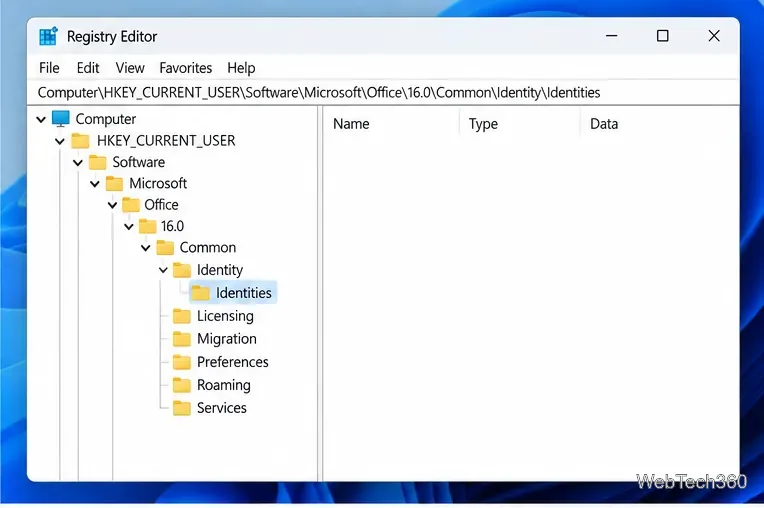The width and height of the screenshot is (764, 508).
Task: Select the Preferences key label
Action: tap(232, 362)
